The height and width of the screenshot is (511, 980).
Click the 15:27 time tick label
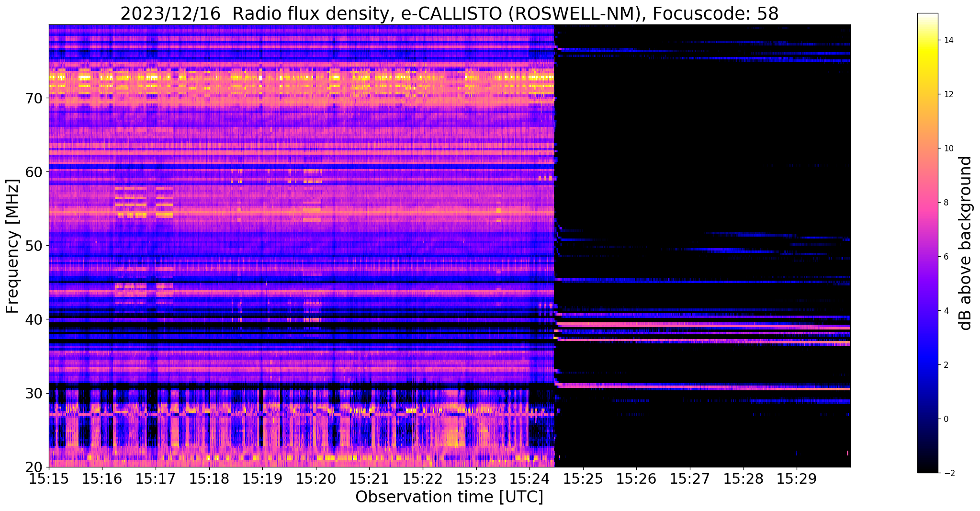point(690,478)
